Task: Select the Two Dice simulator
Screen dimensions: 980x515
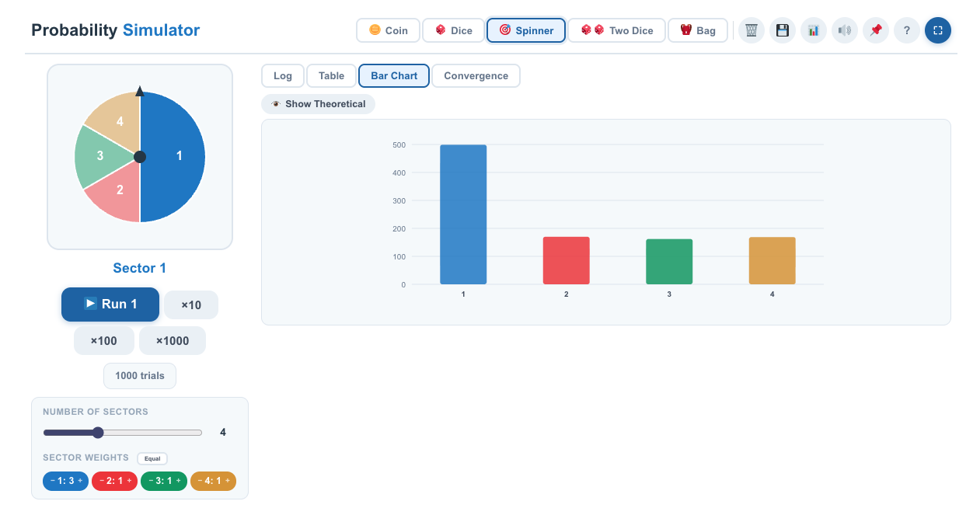Action: pyautogui.click(x=616, y=30)
